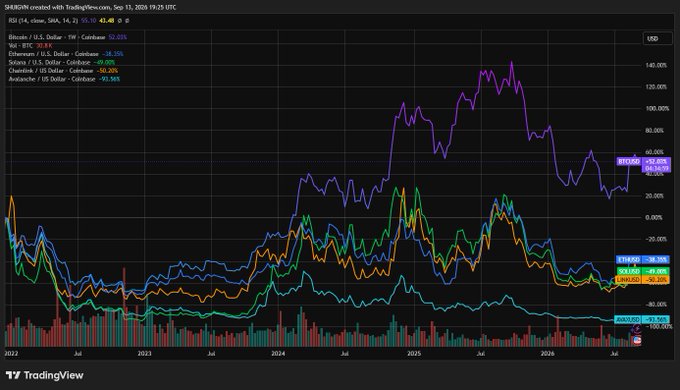This screenshot has width=680, height=390.
Task: Click the 120.00% price axis label
Action: (x=656, y=87)
